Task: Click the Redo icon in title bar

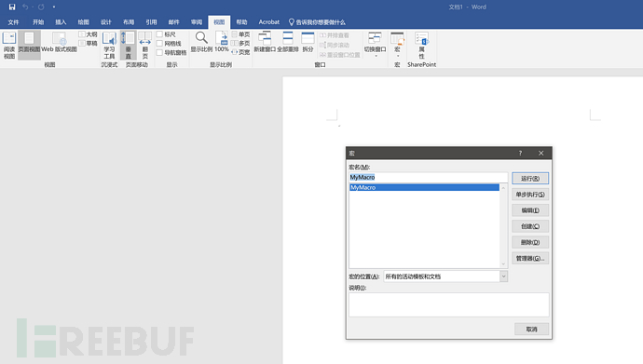Action: [41, 7]
